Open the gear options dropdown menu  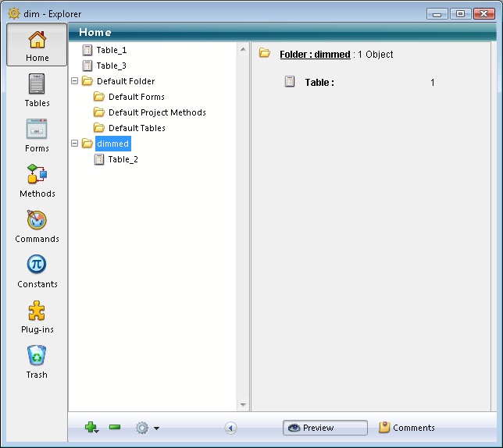click(147, 428)
